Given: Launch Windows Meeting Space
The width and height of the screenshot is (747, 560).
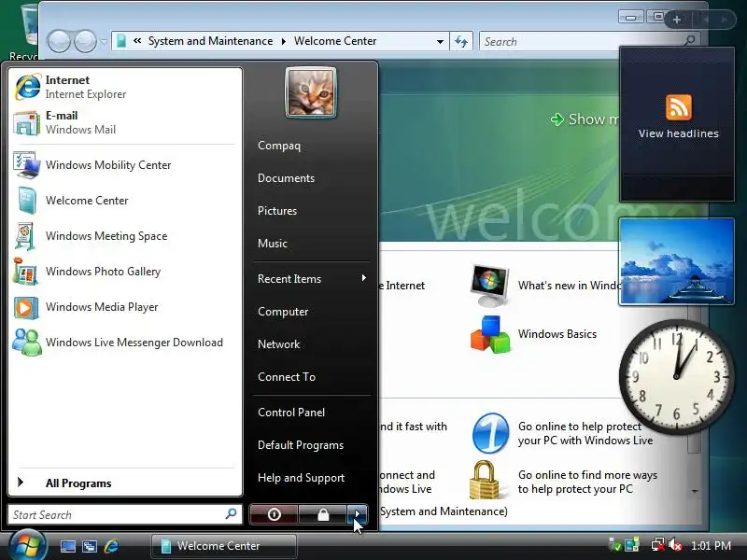Looking at the screenshot, I should coord(125,236).
